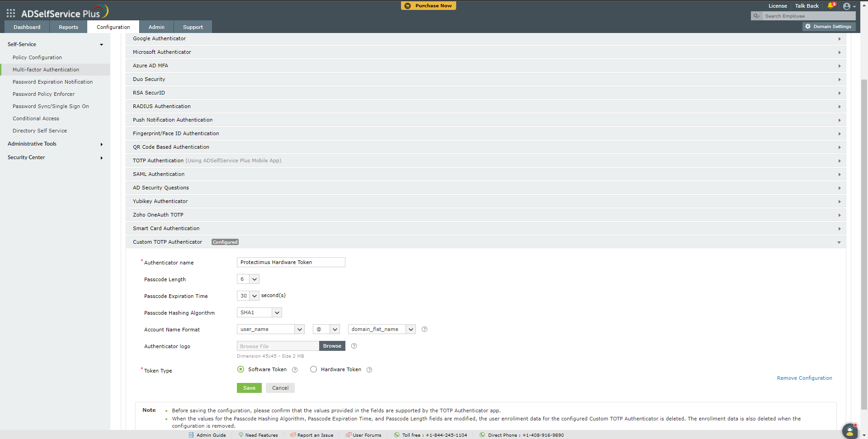Click the Domain Settings gear icon
Viewport: 868px width, 439px height.
point(808,27)
